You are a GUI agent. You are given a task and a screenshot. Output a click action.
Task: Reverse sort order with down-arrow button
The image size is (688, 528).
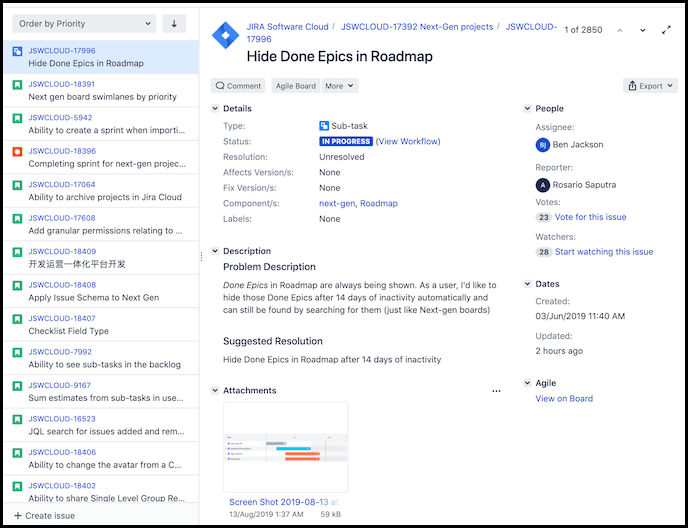point(174,24)
